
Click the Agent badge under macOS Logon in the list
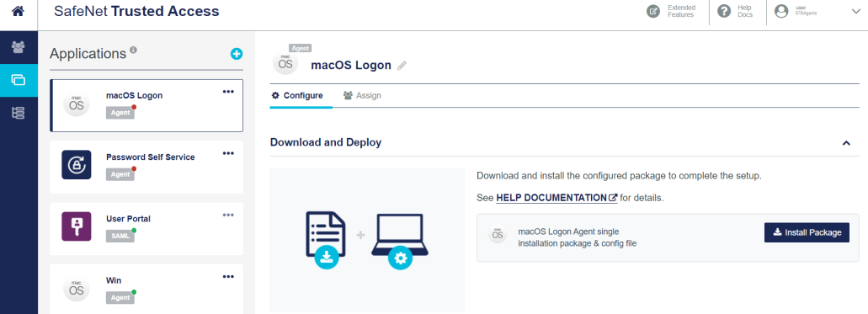point(120,113)
